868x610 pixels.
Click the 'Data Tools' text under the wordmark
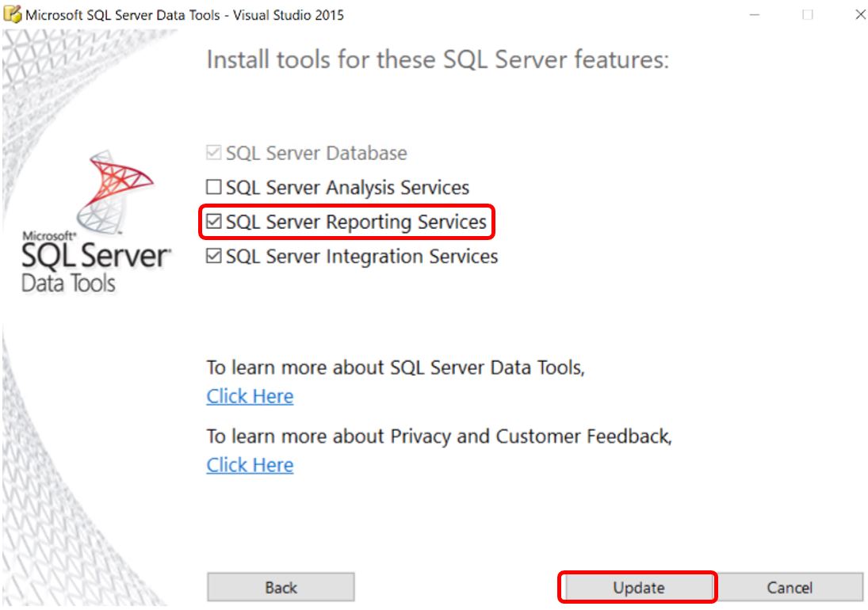click(x=69, y=283)
